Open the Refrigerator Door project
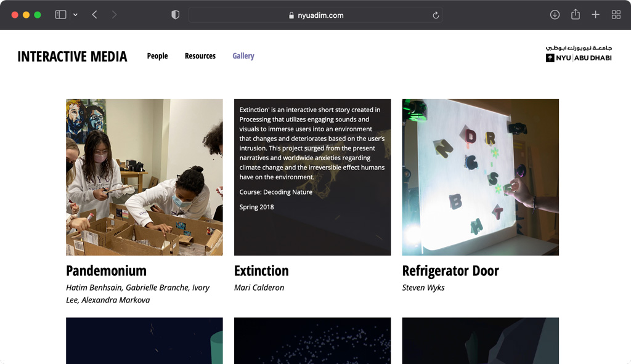631x364 pixels. click(x=450, y=270)
